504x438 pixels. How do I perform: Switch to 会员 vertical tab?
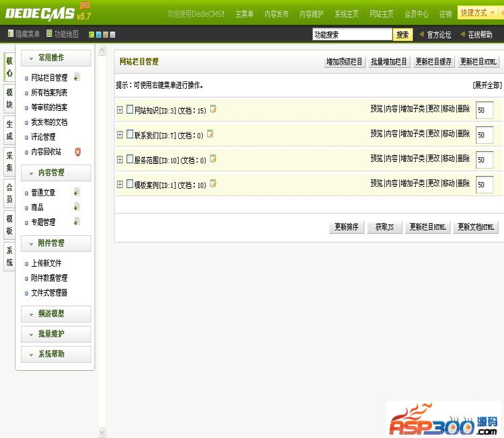tap(9, 193)
